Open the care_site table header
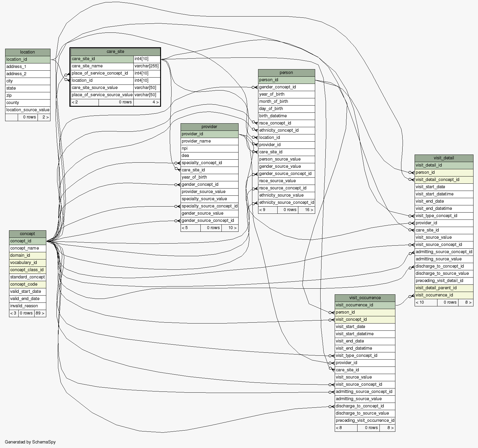The image size is (478, 448). click(x=115, y=52)
